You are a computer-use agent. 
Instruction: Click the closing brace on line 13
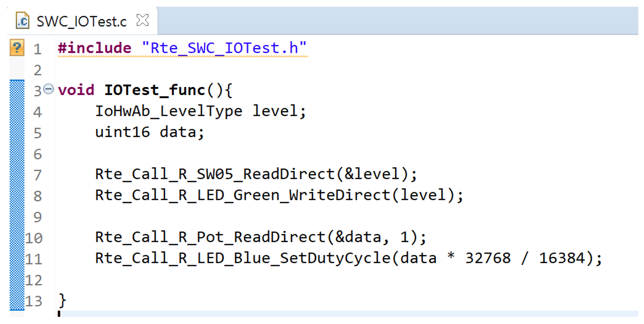click(x=62, y=301)
